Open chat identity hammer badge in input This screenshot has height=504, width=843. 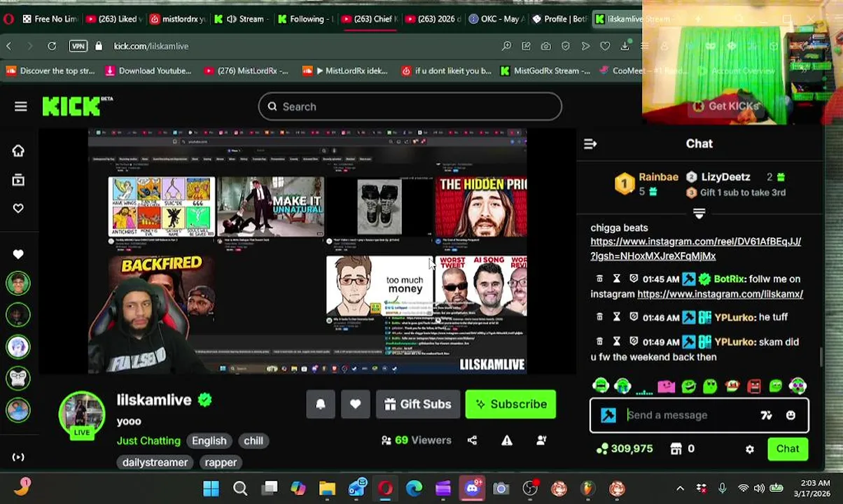point(608,415)
